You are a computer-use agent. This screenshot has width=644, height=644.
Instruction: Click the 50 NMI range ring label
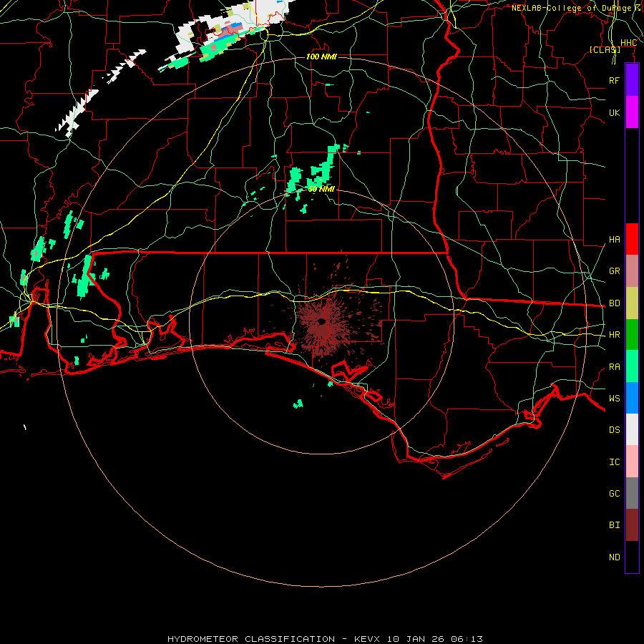click(x=321, y=189)
